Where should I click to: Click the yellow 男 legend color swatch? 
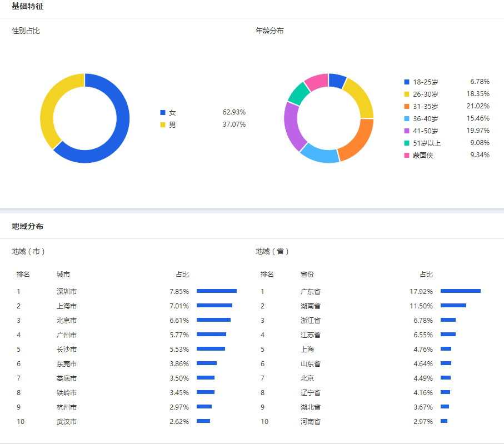pyautogui.click(x=163, y=125)
